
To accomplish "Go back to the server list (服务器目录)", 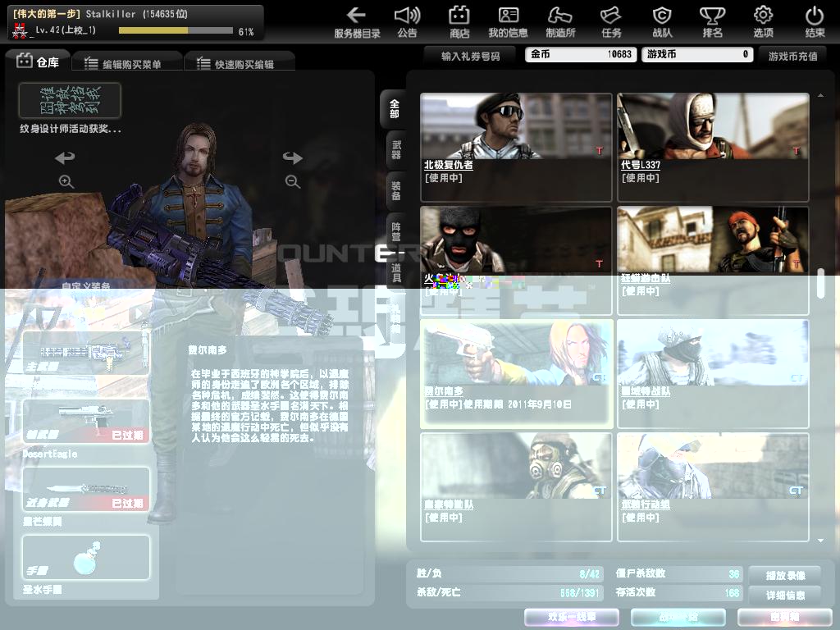I will click(x=356, y=22).
